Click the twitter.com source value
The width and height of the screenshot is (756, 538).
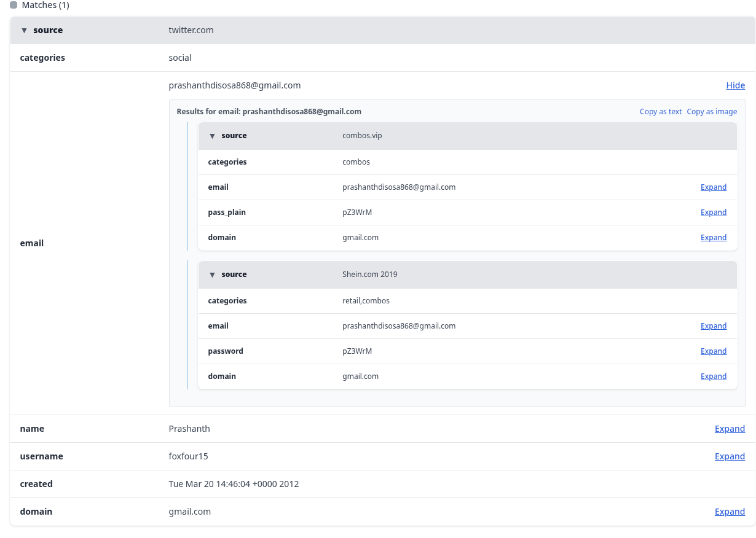tap(191, 30)
